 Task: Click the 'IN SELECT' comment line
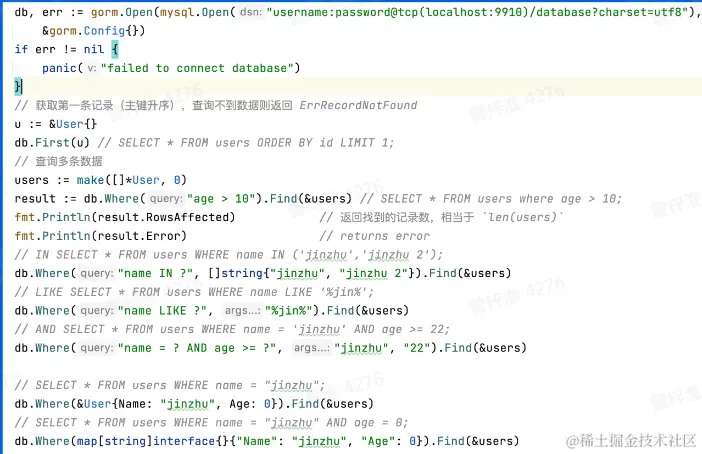coord(228,255)
